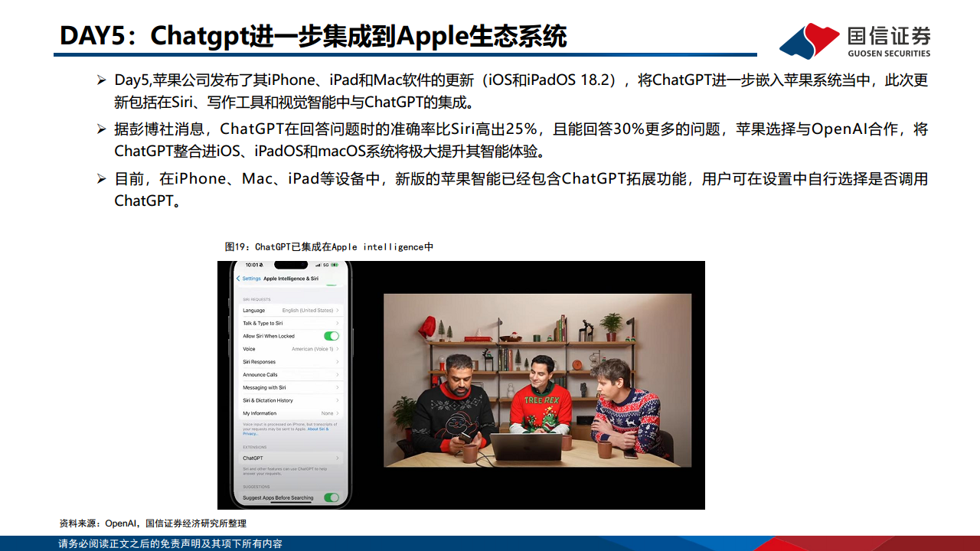This screenshot has height=551, width=980.
Task: Click the SUGGESTIONS section header
Action: point(256,487)
